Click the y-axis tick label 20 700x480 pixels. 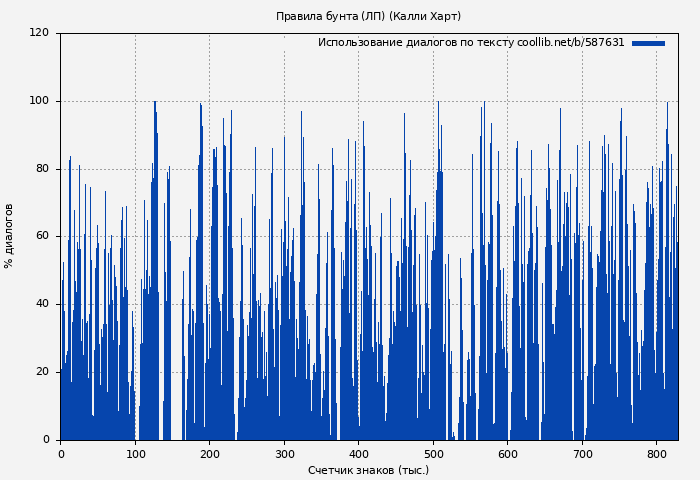point(42,372)
